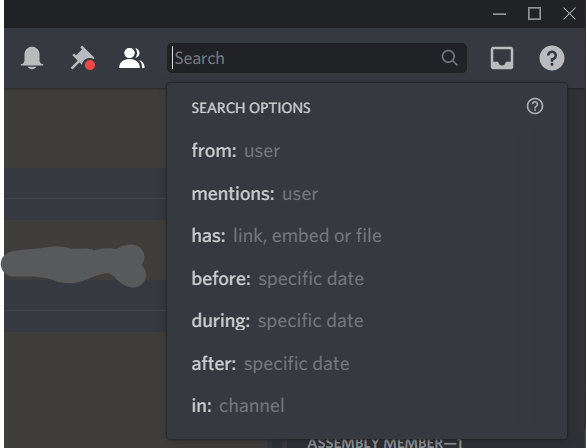Select the "from: user" search filter
Screen dimensions: 586x448
pos(367,151)
